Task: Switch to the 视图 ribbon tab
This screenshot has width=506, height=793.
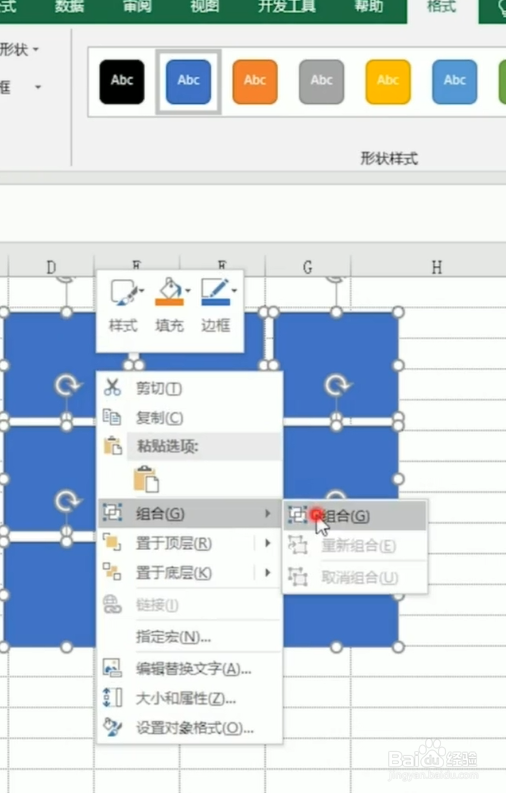Action: click(205, 7)
